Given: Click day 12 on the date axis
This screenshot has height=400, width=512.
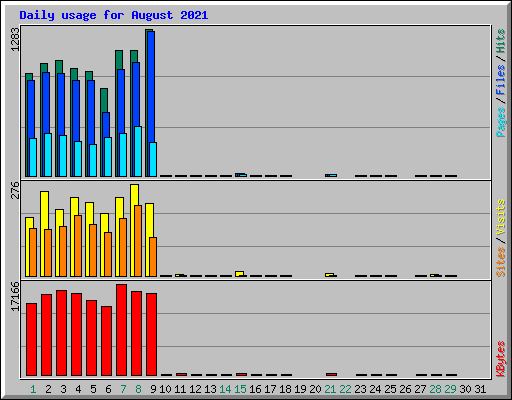Looking at the screenshot, I should 195,389.
